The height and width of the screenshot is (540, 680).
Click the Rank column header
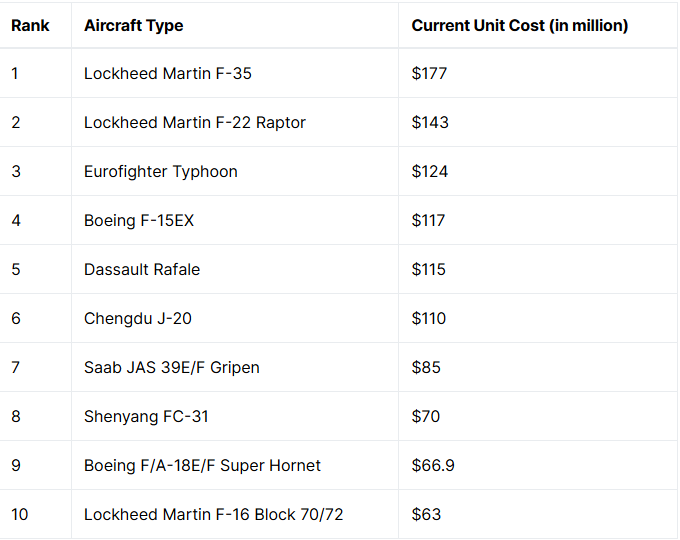tap(30, 25)
